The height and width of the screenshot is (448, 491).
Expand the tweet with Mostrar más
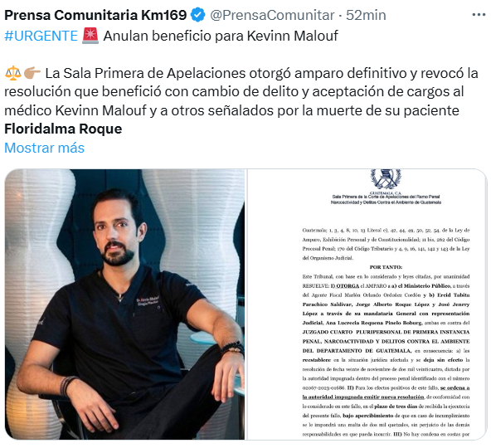click(45, 148)
